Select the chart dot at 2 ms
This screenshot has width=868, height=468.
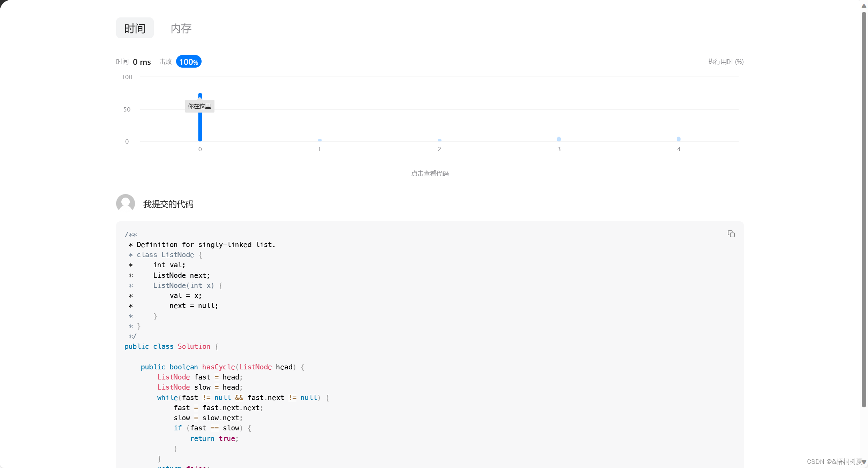pyautogui.click(x=439, y=140)
